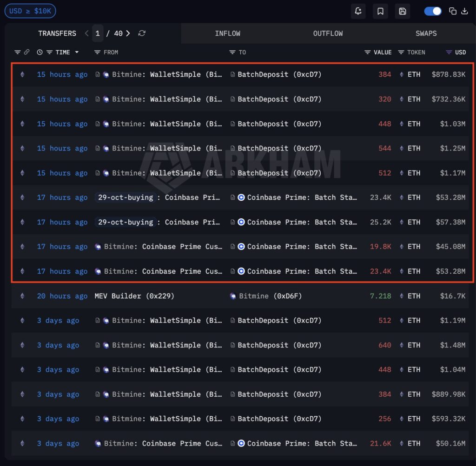Click the USD ≥ $10K filter pill
This screenshot has height=466, width=476.
tap(30, 11)
